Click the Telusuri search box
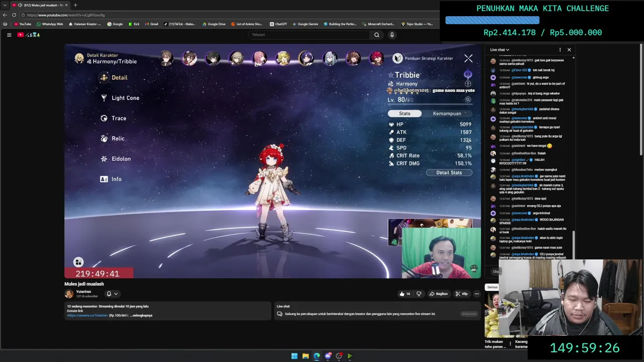 pos(309,35)
